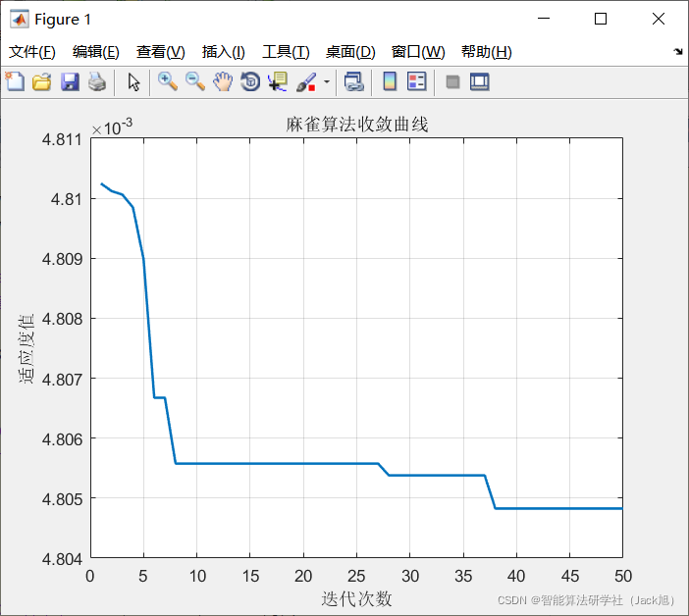The height and width of the screenshot is (616, 689).
Task: Click the Show Plot Tools icon
Action: click(479, 82)
